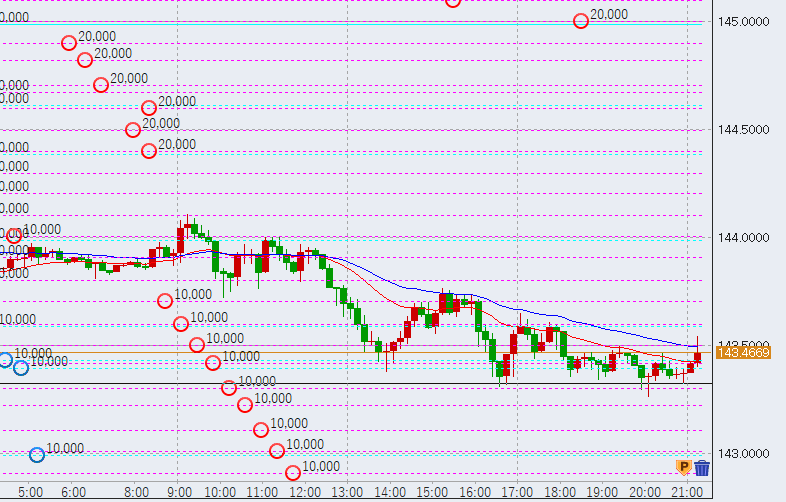
Task: Click the blue trash can icon
Action: click(702, 467)
